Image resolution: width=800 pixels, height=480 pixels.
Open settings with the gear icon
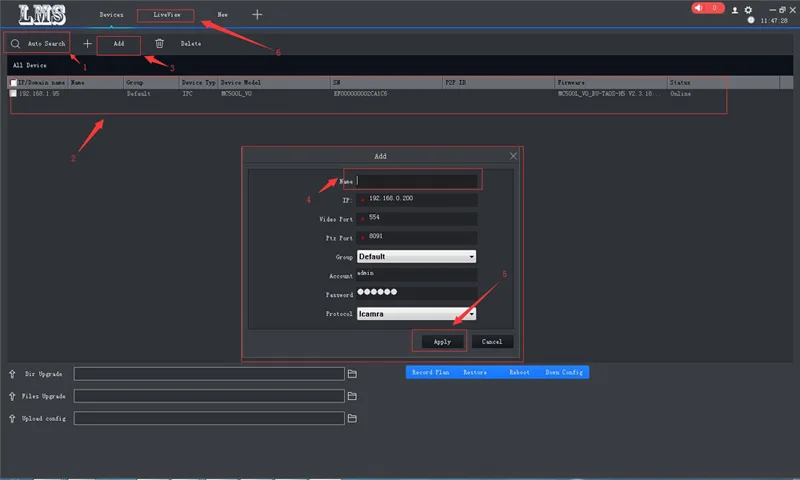[748, 10]
